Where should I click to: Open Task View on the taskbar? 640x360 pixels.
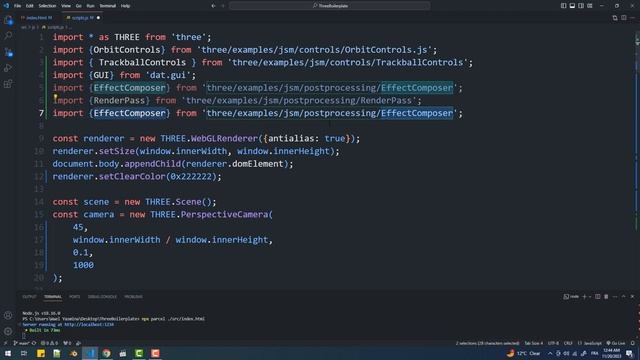[24, 353]
